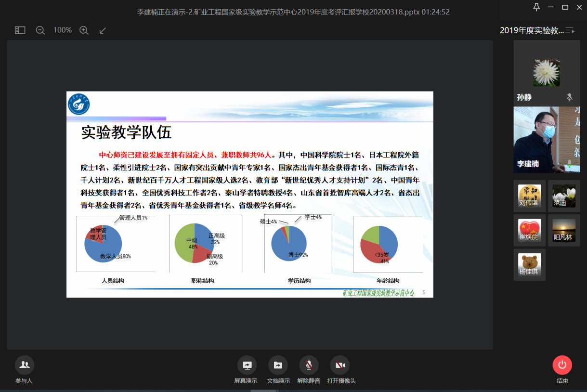Image resolution: width=587 pixels, height=392 pixels.
Task: Click the collapse arrow beside zoom controls
Action: pos(103,30)
